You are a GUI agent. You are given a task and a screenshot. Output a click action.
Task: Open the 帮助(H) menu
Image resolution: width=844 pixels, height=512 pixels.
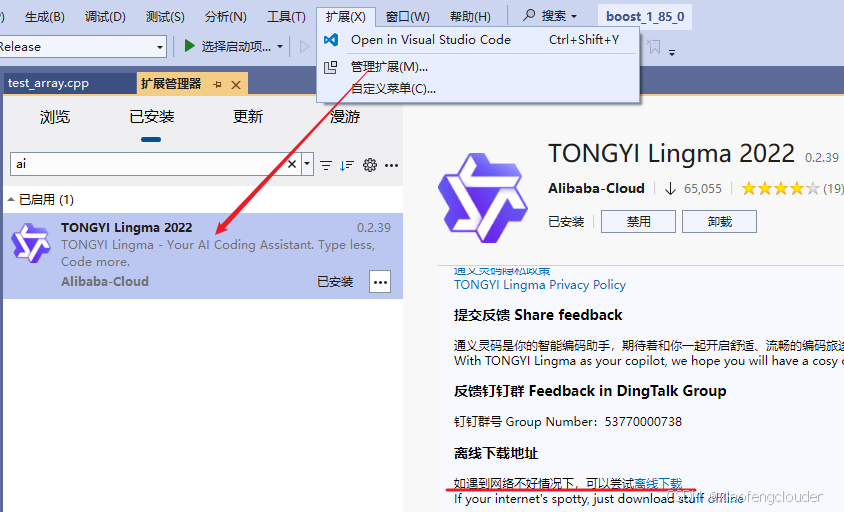[470, 17]
